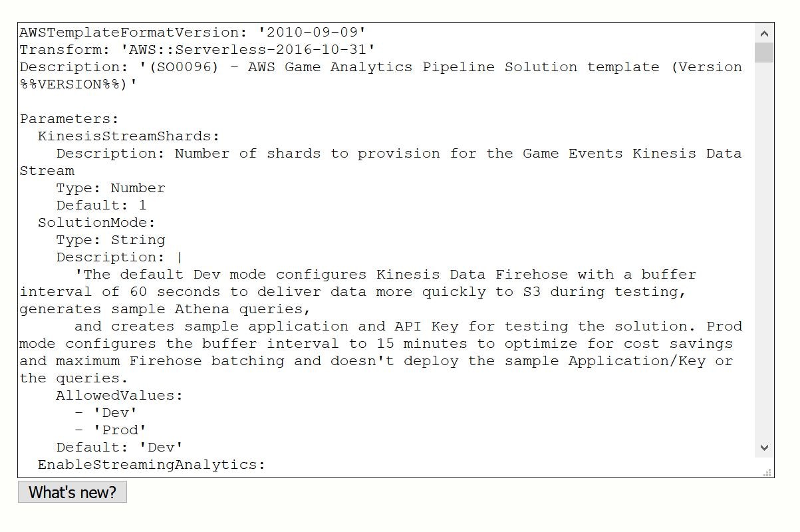Click the AllowedValues line

tap(120, 395)
